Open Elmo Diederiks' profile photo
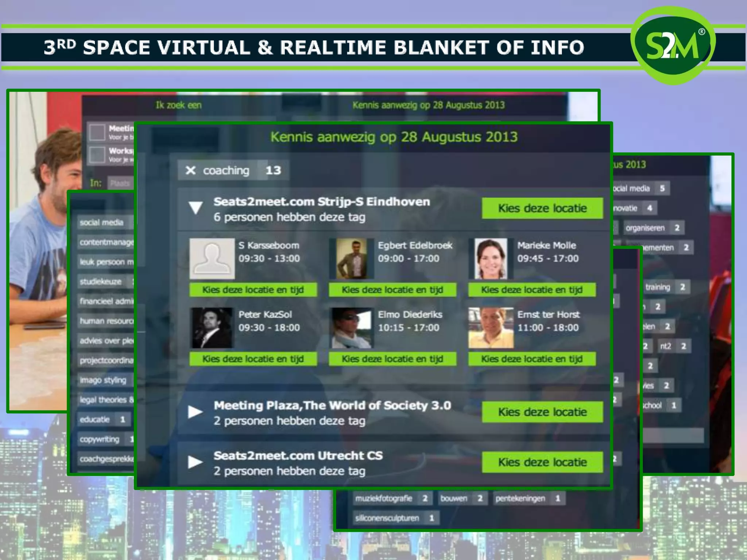This screenshot has width=747, height=560. (351, 328)
